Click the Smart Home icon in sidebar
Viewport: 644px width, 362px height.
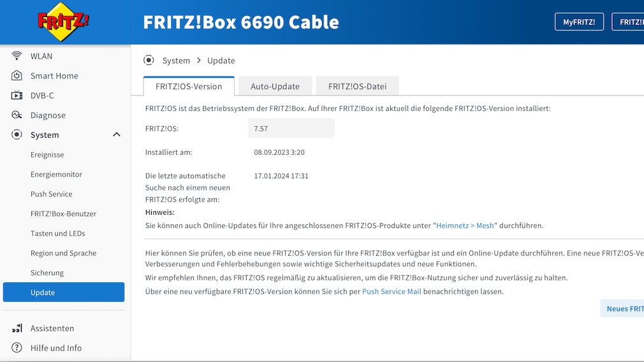[17, 76]
